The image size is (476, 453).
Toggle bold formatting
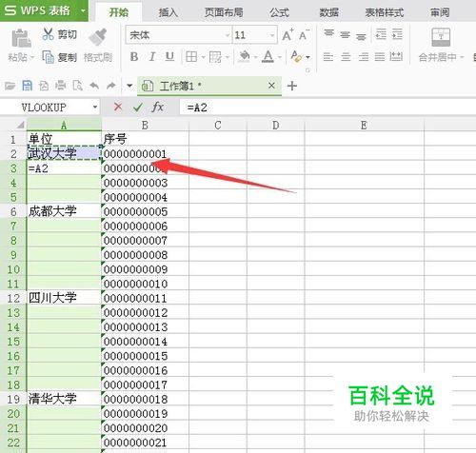[x=134, y=57]
